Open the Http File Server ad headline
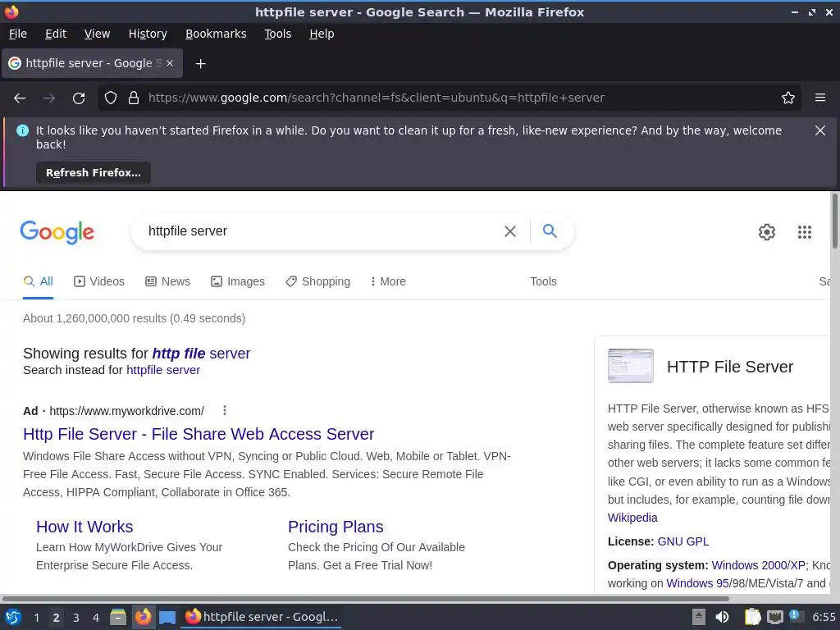This screenshot has height=630, width=840. (199, 434)
